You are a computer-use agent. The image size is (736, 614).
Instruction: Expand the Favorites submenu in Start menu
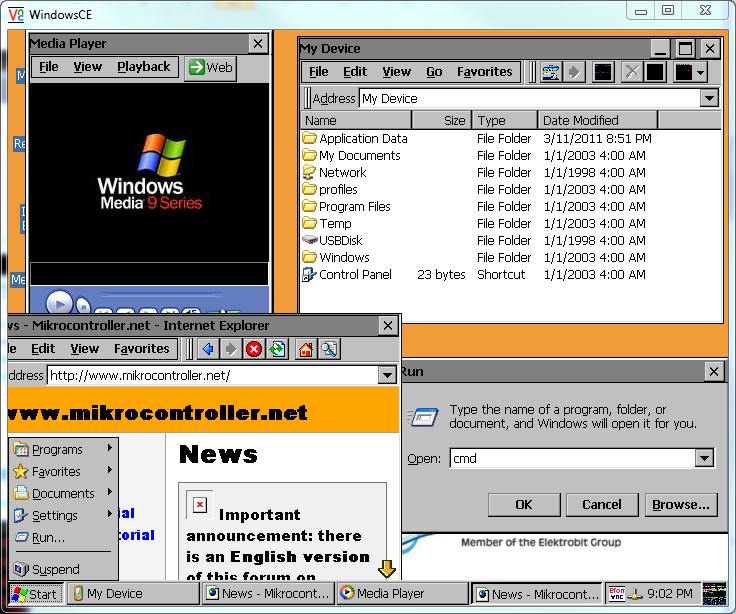point(109,470)
